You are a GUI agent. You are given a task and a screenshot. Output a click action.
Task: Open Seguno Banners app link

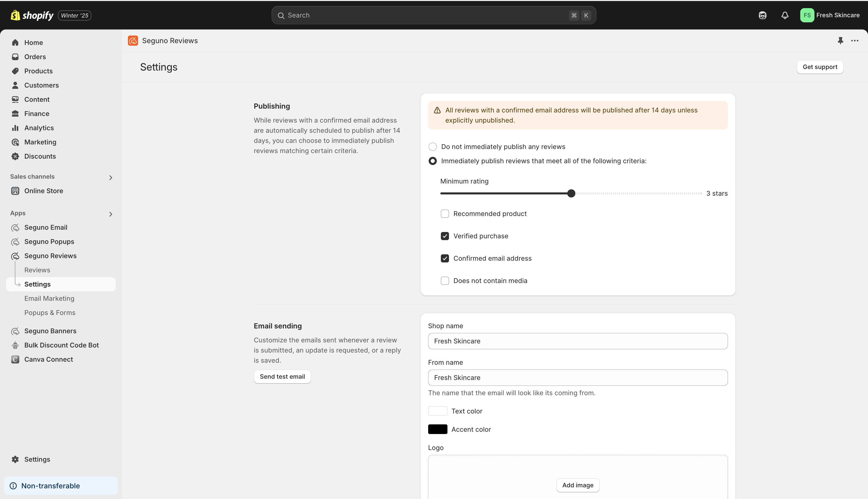[50, 331]
